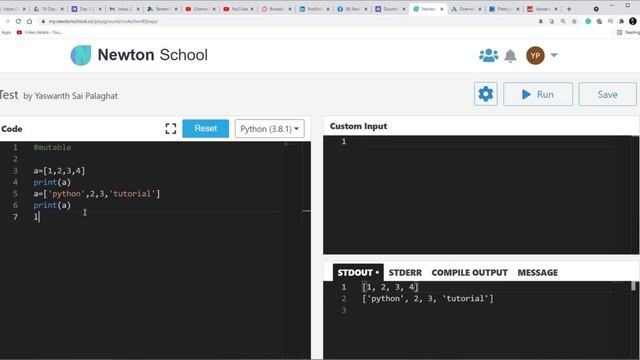This screenshot has height=360, width=640.
Task: Open the Python (3.8.1) language dropdown
Action: tap(269, 129)
